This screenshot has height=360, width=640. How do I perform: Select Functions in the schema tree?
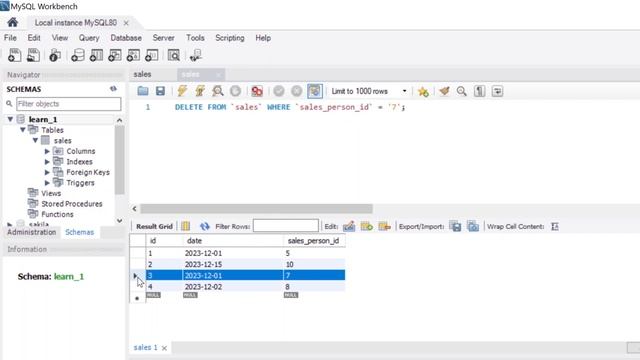click(x=57, y=214)
